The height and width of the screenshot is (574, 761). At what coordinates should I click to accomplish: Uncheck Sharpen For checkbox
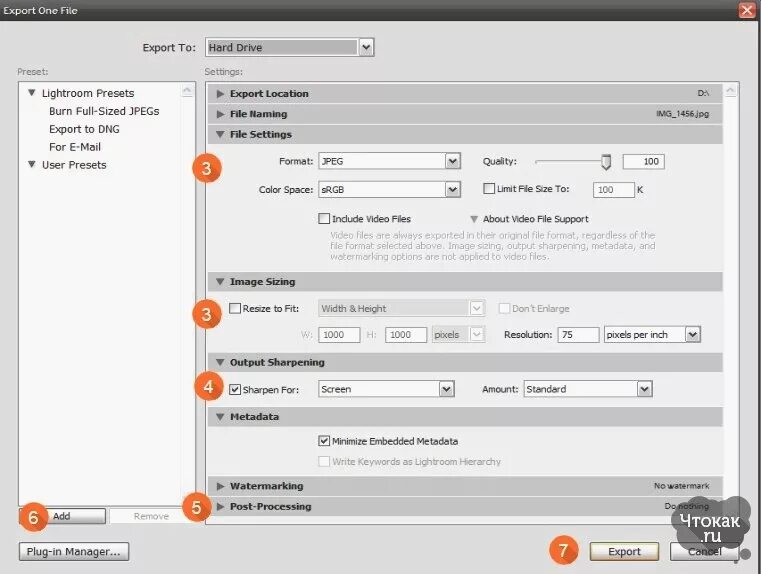235,389
